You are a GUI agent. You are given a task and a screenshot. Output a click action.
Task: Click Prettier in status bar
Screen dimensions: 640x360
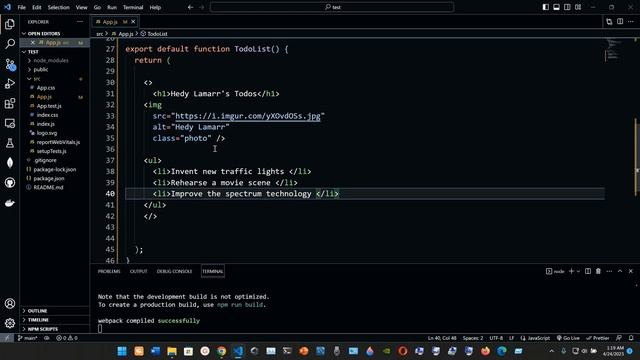coord(598,338)
